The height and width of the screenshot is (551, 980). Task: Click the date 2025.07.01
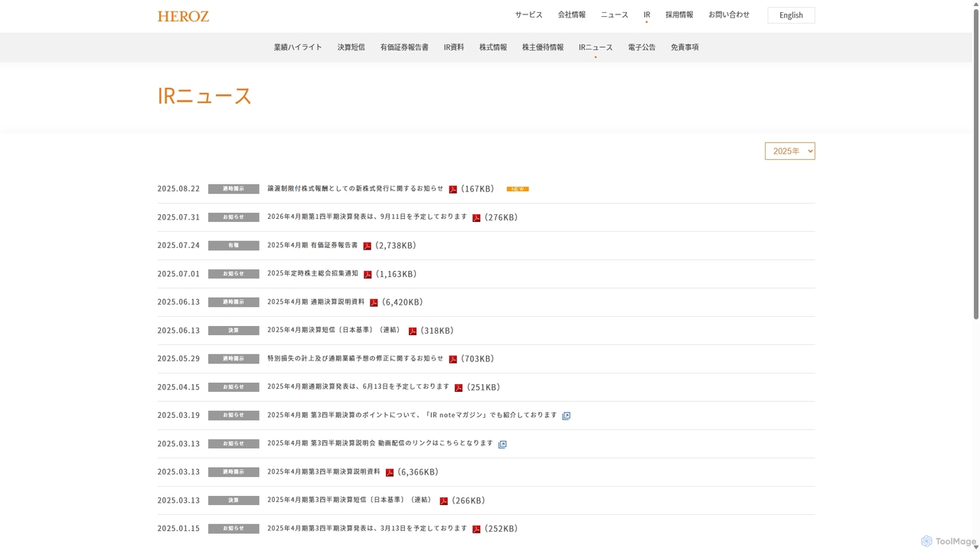pyautogui.click(x=178, y=274)
